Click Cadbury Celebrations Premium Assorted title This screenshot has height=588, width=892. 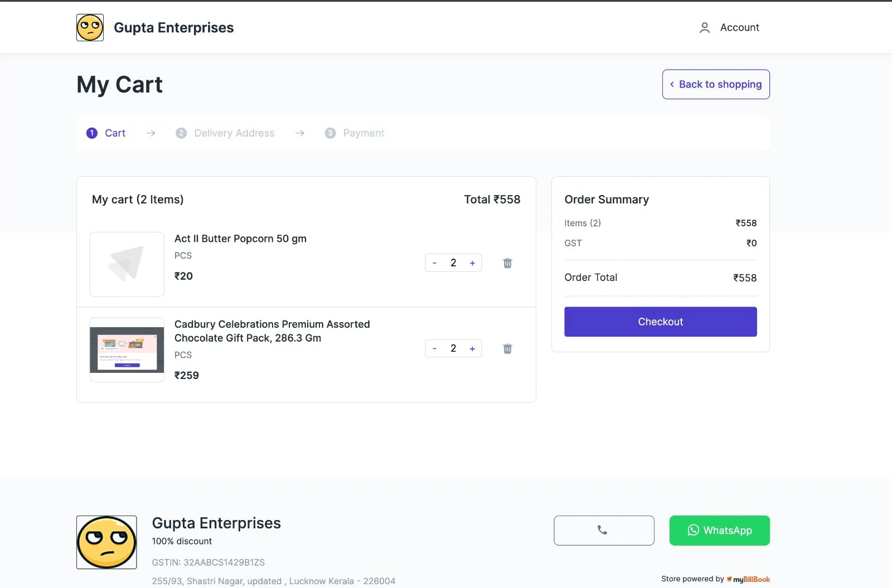(x=272, y=331)
